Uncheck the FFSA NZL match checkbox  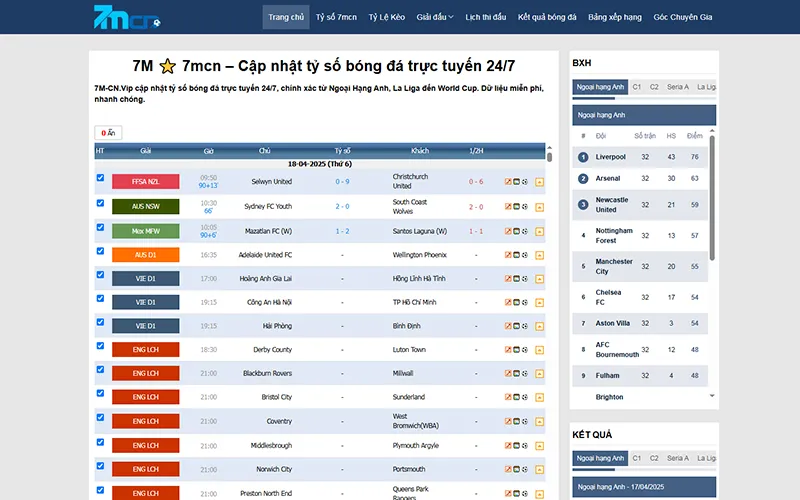click(100, 178)
